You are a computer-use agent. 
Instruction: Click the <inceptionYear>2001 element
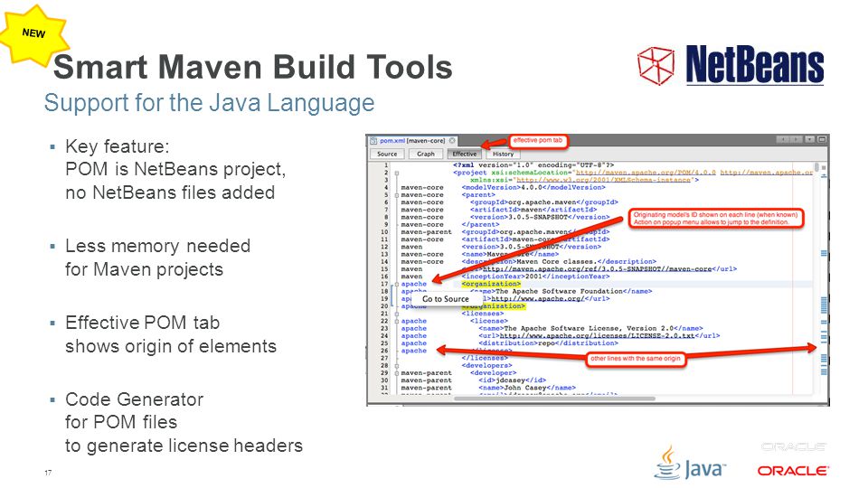[x=535, y=277]
